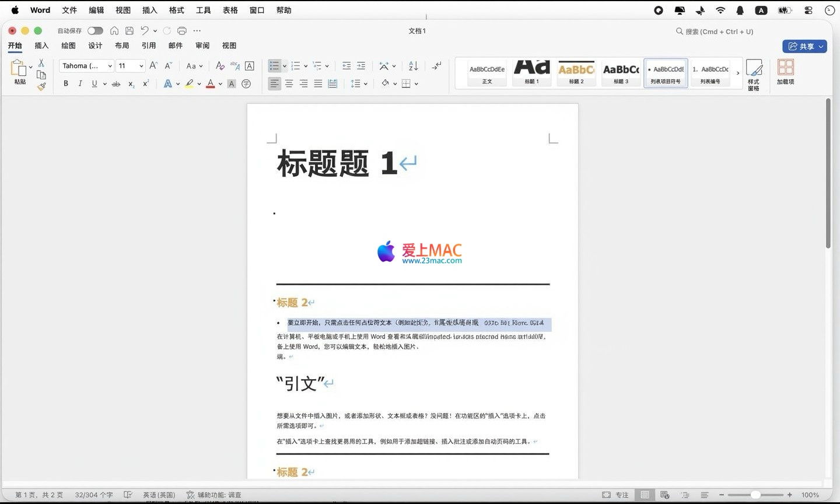Open the Tahoma font name dropdown
This screenshot has width=840, height=504.
pyautogui.click(x=86, y=66)
